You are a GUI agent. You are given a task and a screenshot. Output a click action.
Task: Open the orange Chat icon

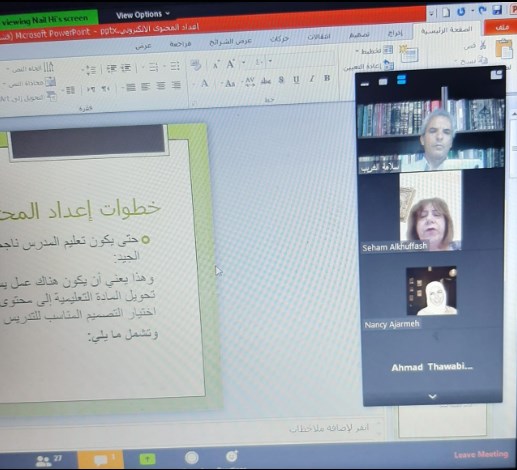coord(101,460)
